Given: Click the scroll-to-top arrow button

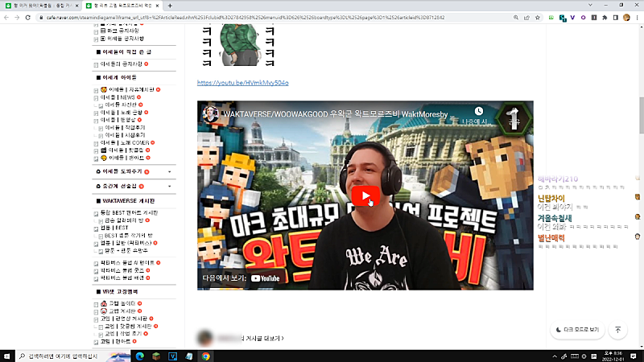Looking at the screenshot, I should (x=617, y=330).
